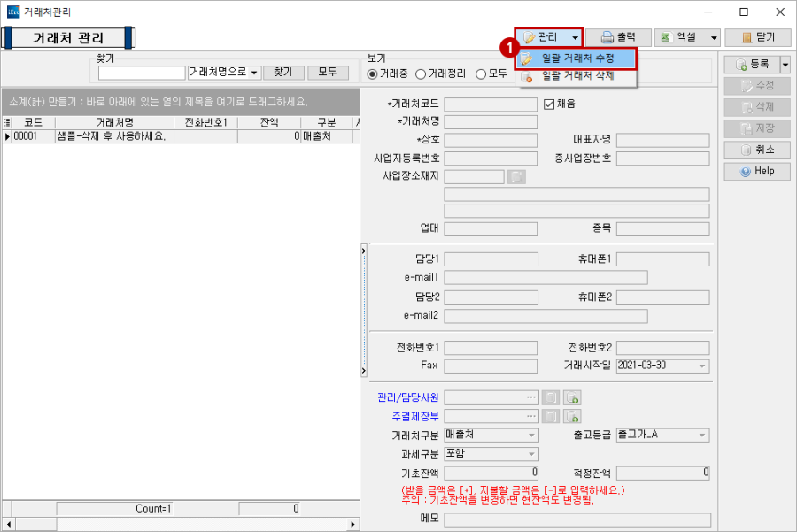Click the 찾기 search button

click(x=283, y=73)
